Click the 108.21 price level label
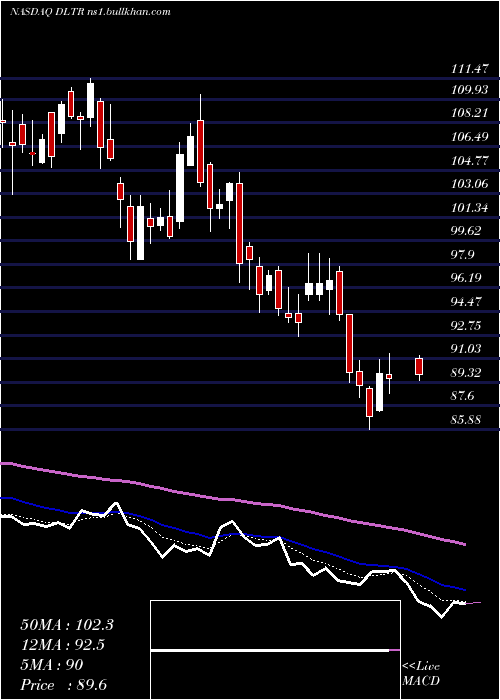 pyautogui.click(x=470, y=113)
